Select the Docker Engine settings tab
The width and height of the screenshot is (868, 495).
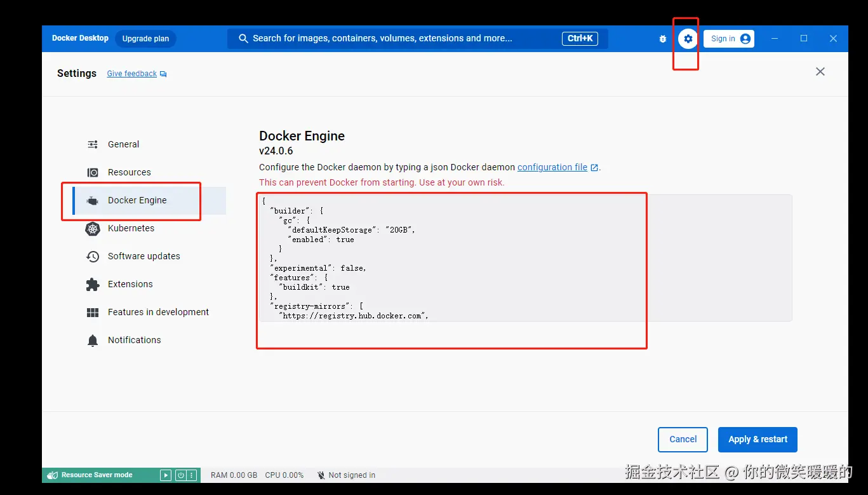pos(149,200)
